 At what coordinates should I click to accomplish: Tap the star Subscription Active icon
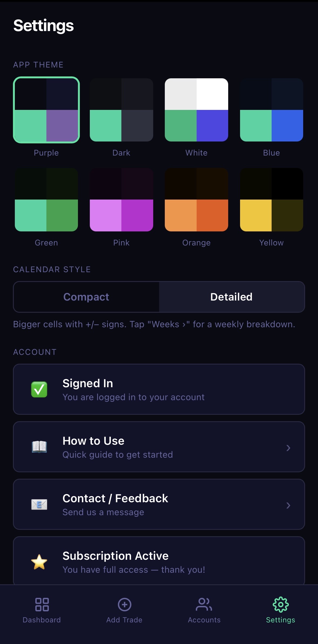point(39,562)
